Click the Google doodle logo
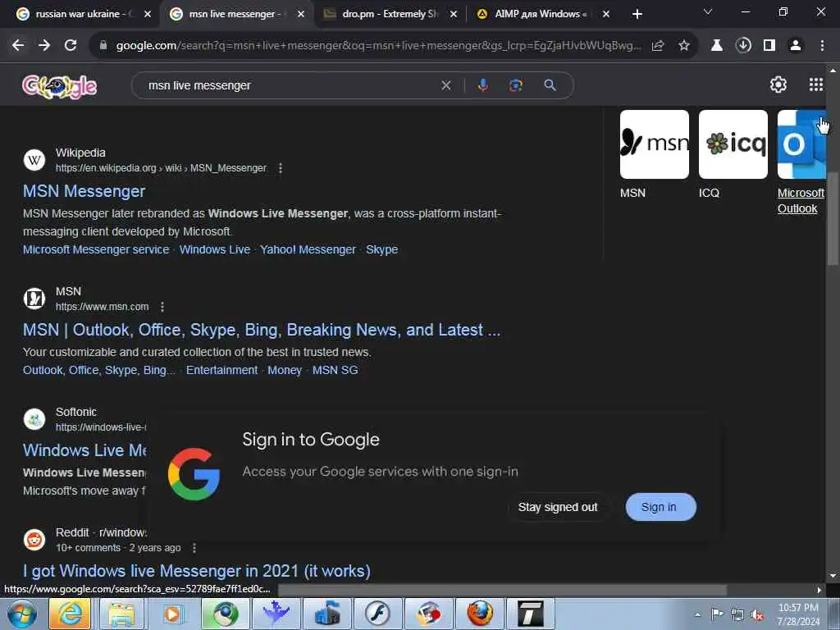The width and height of the screenshot is (840, 630). (x=59, y=86)
